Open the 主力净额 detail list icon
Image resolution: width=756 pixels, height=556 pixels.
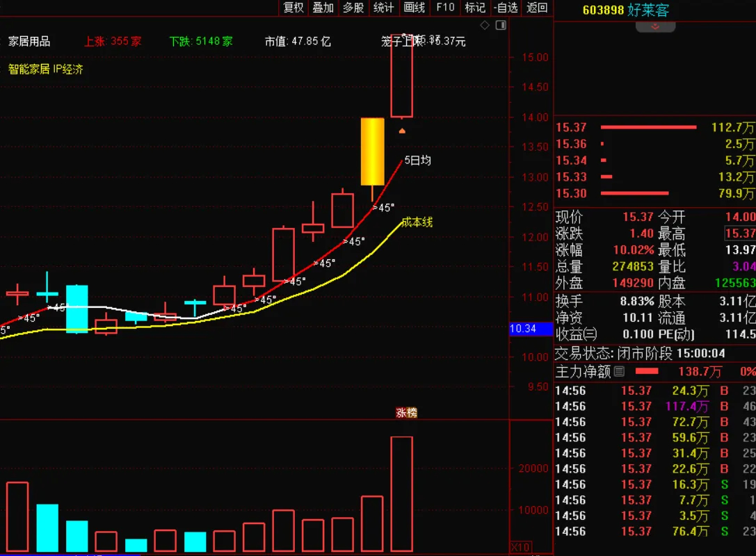pos(619,371)
